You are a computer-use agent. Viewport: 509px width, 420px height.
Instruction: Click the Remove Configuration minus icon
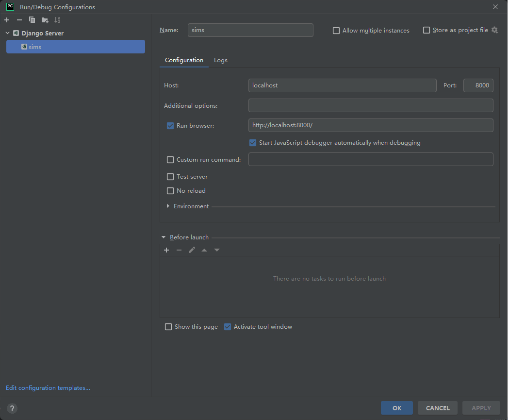(19, 20)
